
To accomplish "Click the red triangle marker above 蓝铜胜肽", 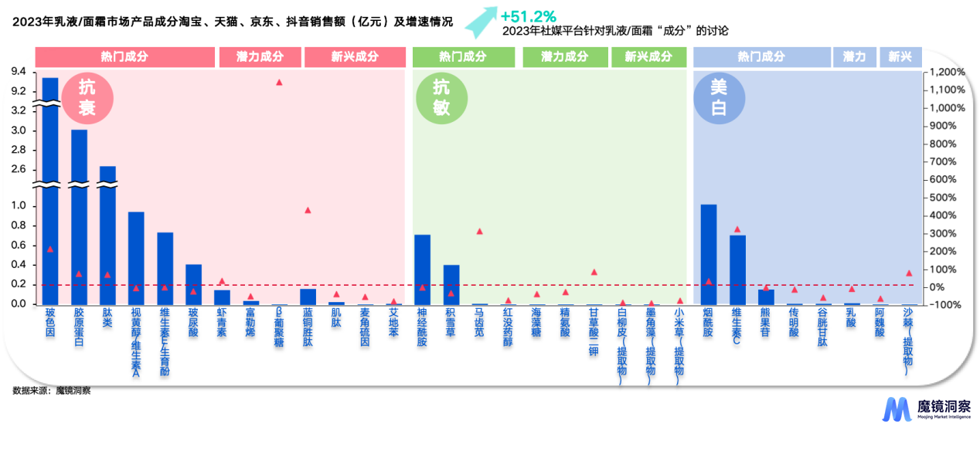I will [308, 210].
